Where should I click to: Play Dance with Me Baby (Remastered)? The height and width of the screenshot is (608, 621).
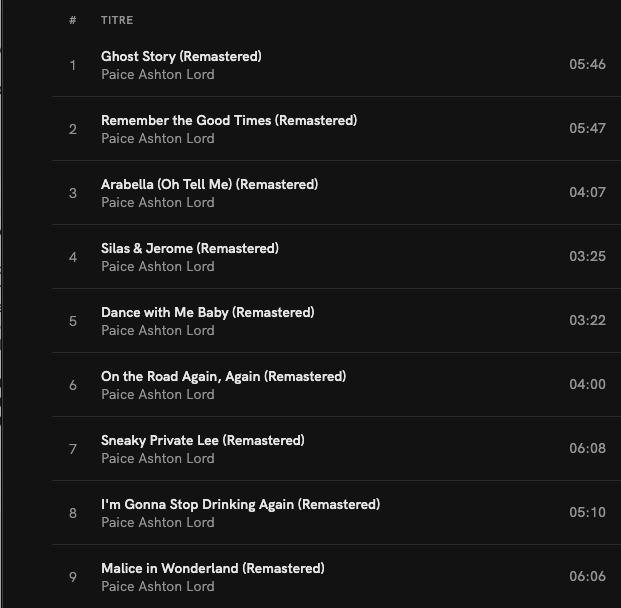pyautogui.click(x=207, y=313)
